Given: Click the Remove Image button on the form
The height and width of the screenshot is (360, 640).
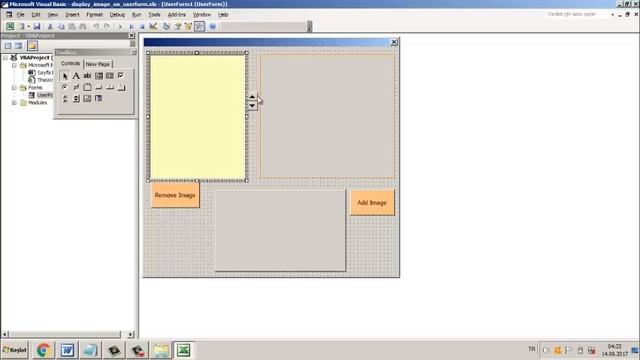Looking at the screenshot, I should pyautogui.click(x=175, y=195).
